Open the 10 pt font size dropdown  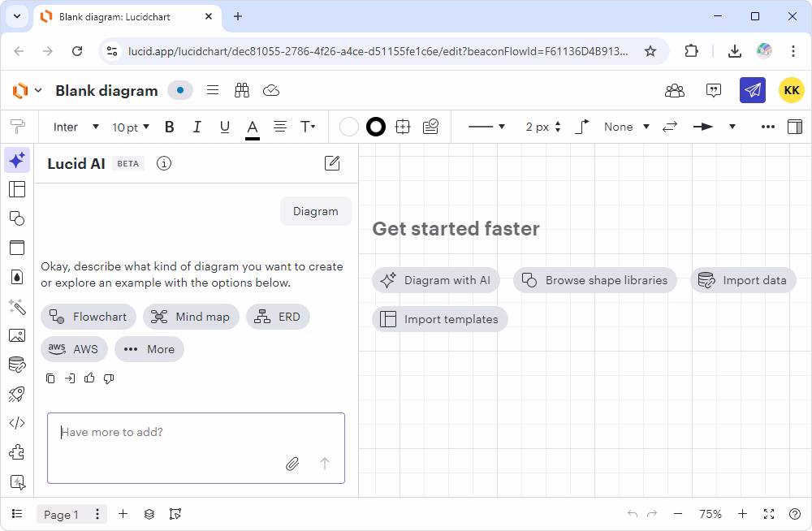[x=131, y=127]
